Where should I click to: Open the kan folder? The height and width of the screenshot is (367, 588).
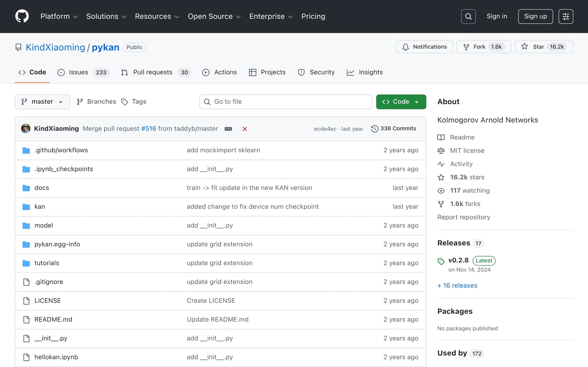click(x=40, y=207)
